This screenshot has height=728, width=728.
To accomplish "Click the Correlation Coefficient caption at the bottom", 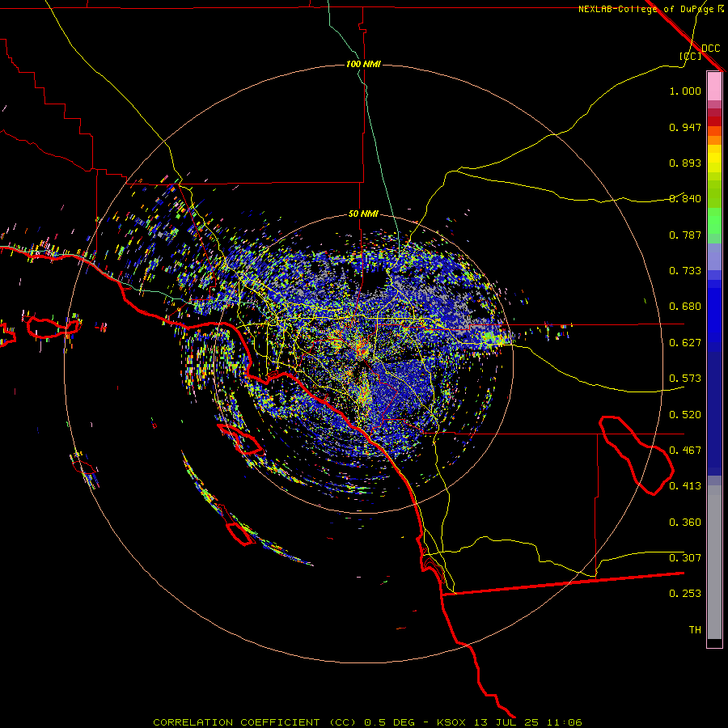I will (x=367, y=722).
